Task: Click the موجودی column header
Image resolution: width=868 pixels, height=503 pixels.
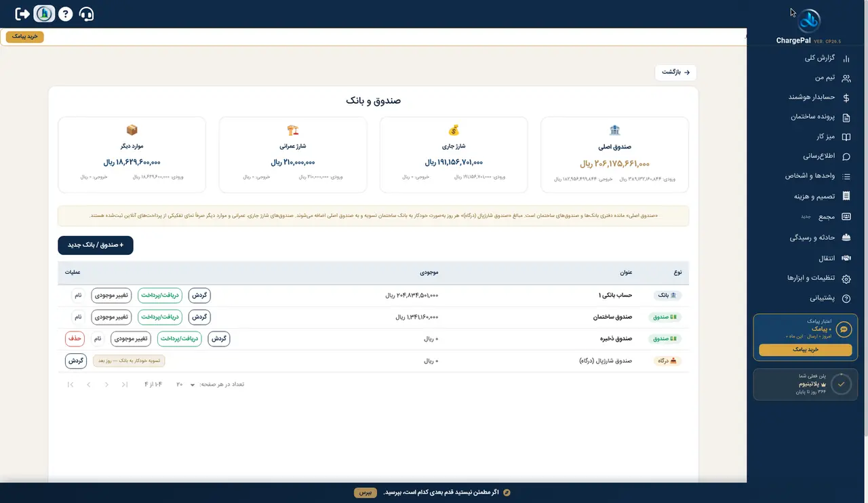Action: tap(429, 273)
